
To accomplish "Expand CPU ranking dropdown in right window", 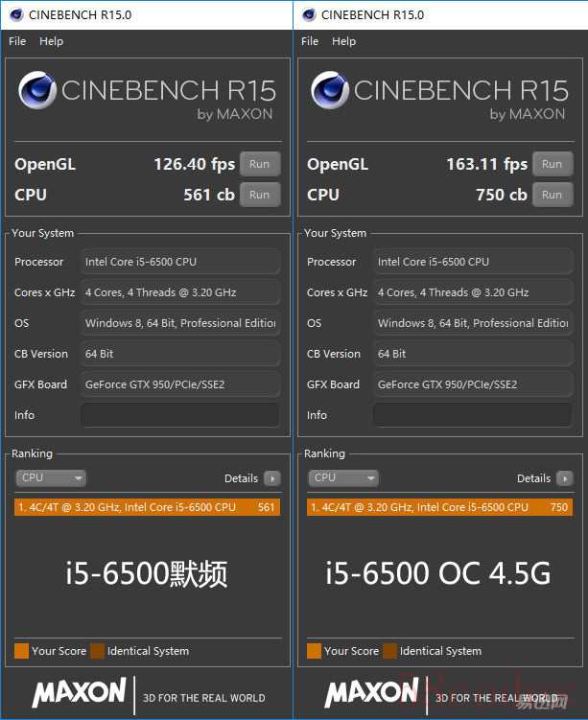I will tap(343, 478).
